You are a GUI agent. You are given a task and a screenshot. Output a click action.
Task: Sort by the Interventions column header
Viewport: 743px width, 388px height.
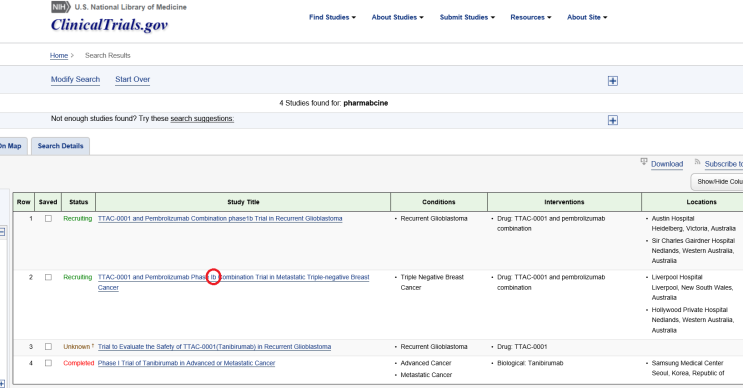tap(564, 202)
